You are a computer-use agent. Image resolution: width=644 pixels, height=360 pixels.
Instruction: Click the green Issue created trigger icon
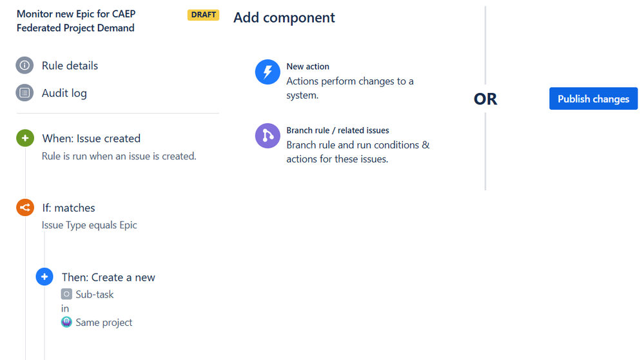point(25,138)
